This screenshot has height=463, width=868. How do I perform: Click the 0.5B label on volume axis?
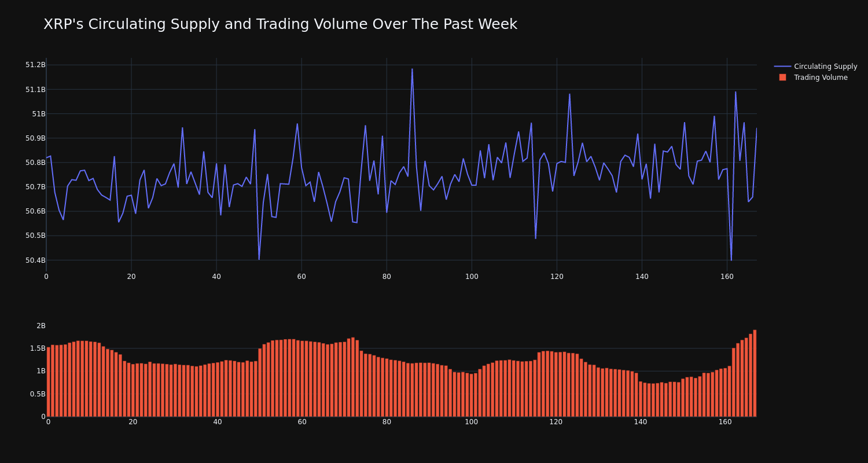click(38, 394)
